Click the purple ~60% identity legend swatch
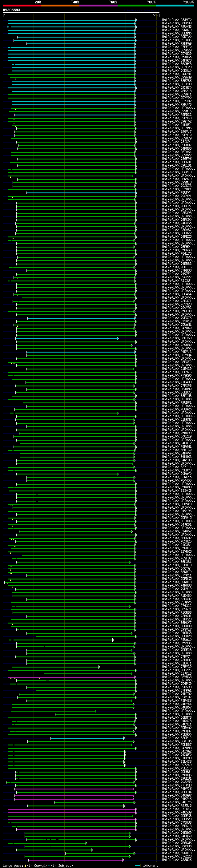Image resolution: width=197 pixels, height=868 pixels. coord(99,6)
